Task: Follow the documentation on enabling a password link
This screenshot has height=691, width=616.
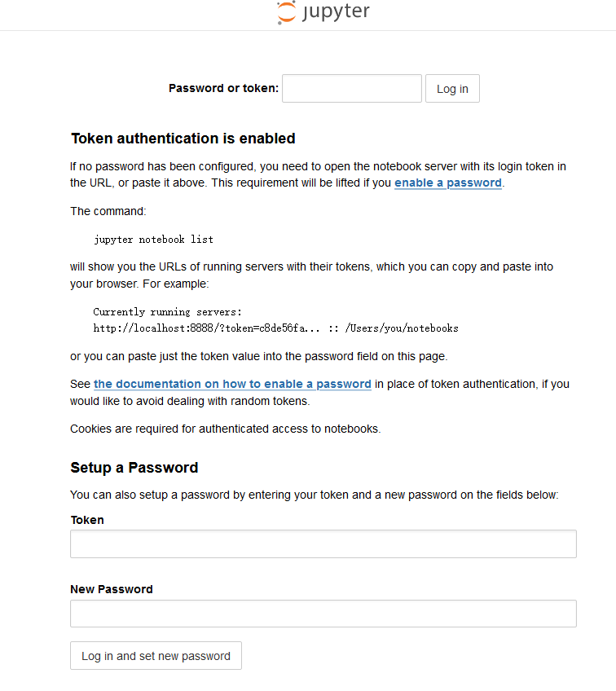Action: [232, 384]
